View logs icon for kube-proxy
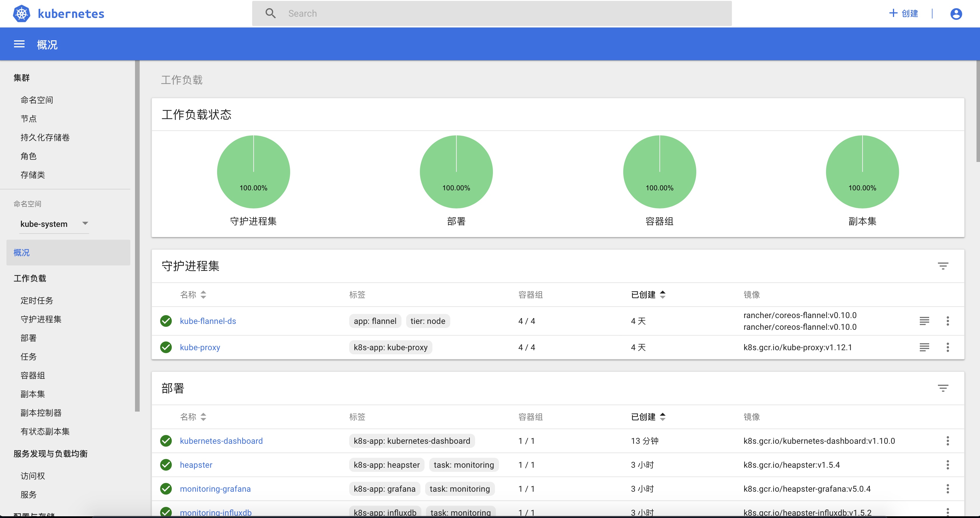This screenshot has width=980, height=518. [x=924, y=347]
